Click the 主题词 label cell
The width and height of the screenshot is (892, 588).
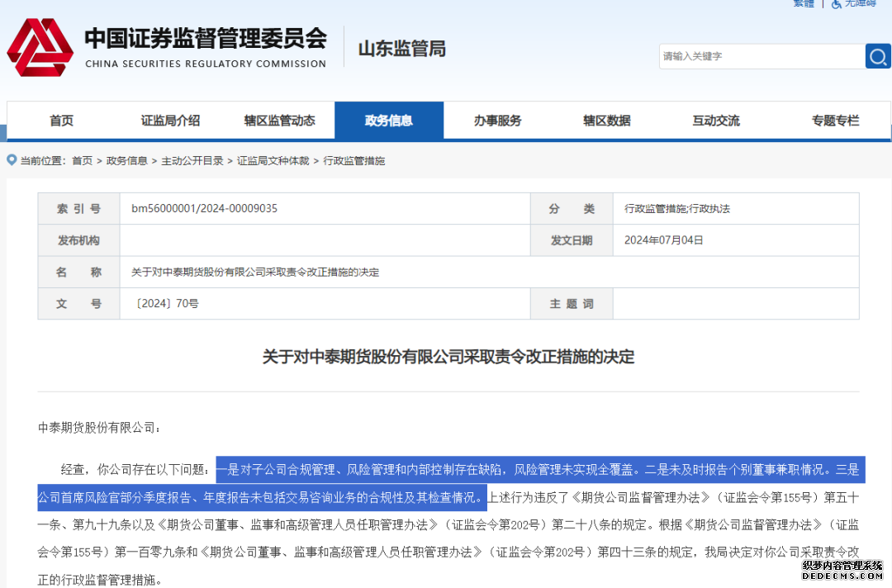click(572, 304)
